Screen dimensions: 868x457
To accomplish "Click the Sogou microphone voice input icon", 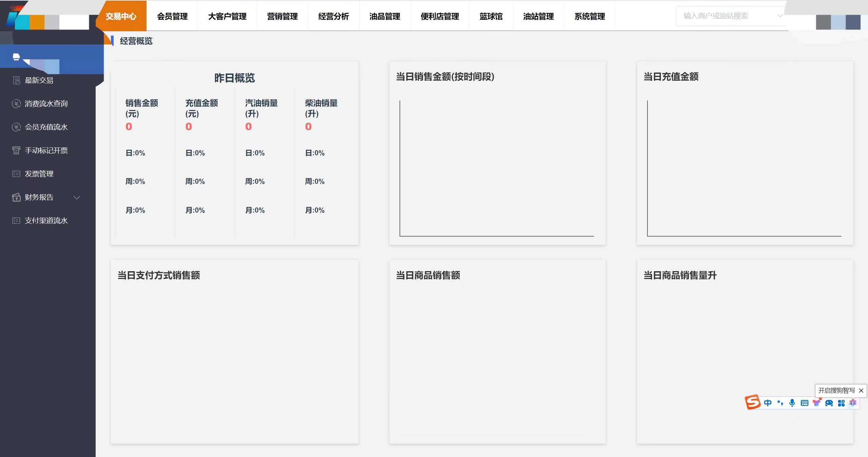I will (792, 403).
